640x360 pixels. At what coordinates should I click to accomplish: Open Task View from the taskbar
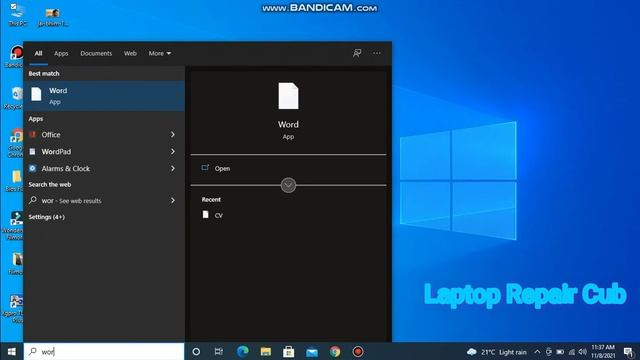coord(219,351)
